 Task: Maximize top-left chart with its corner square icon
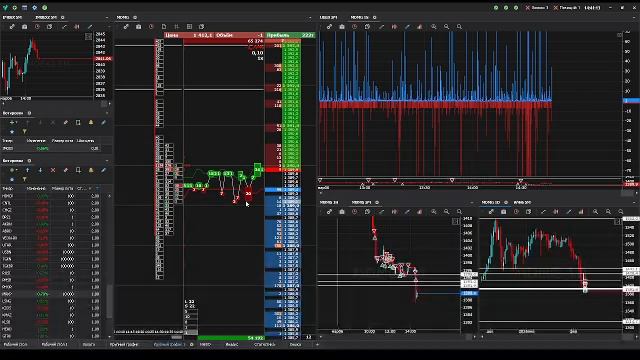click(89, 36)
